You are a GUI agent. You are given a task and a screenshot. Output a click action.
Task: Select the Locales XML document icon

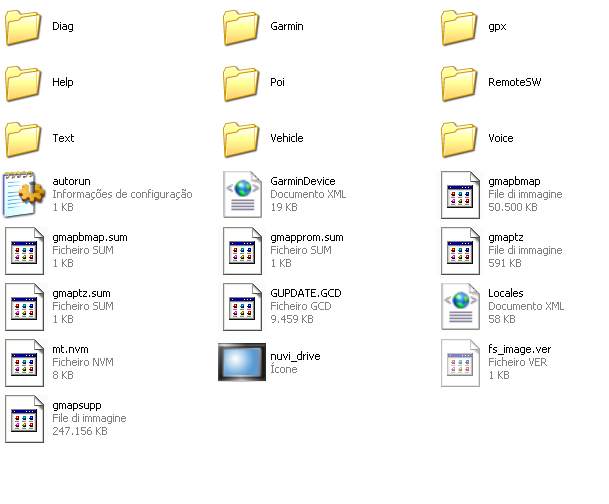click(x=460, y=306)
